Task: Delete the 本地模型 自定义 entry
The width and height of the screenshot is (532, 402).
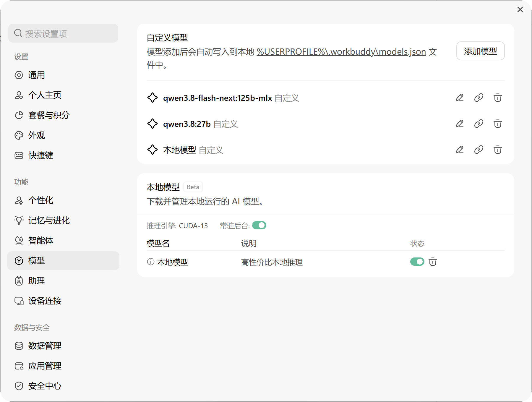Action: click(498, 150)
